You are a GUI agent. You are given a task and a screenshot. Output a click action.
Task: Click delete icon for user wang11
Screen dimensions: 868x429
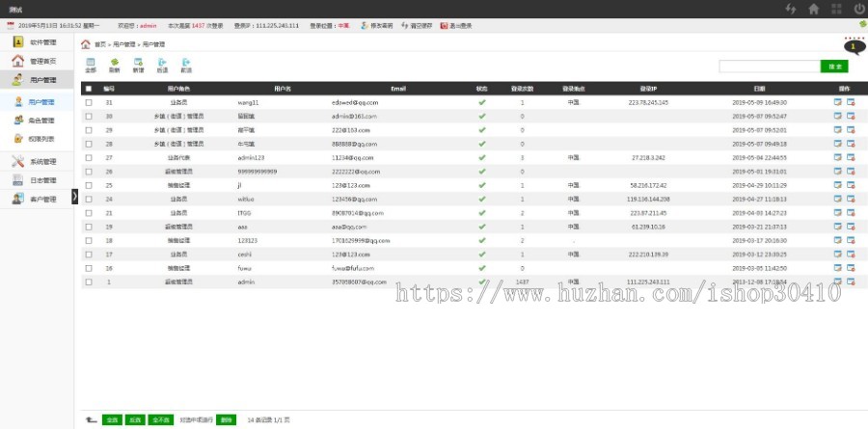851,102
